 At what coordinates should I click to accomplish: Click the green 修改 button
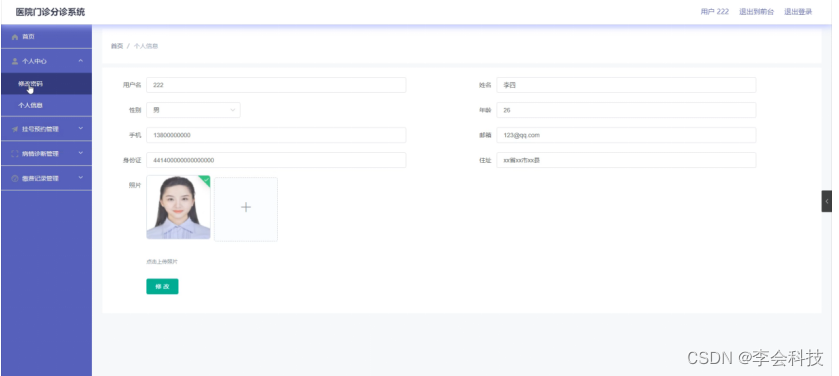(162, 287)
